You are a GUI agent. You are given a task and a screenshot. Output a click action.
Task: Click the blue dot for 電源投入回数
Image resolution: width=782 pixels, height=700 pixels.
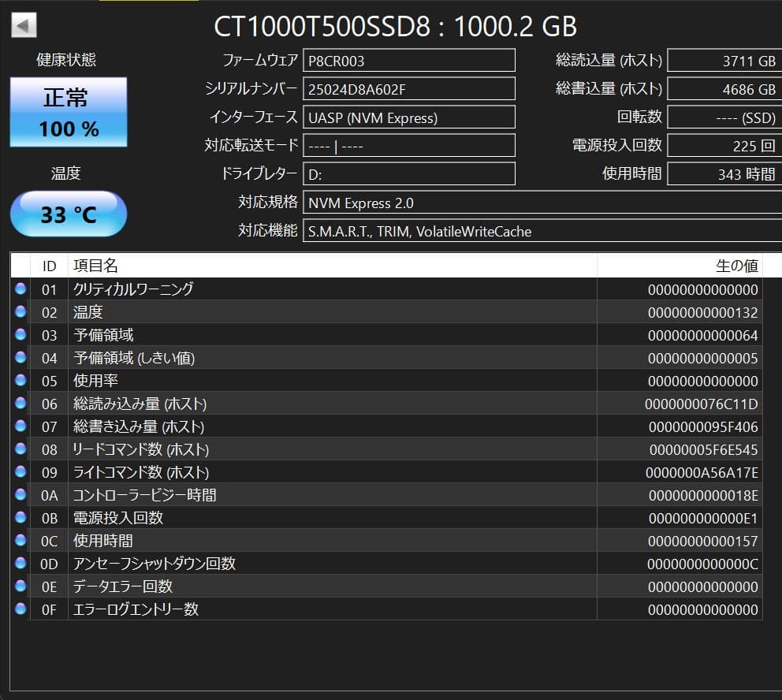pyautogui.click(x=20, y=518)
